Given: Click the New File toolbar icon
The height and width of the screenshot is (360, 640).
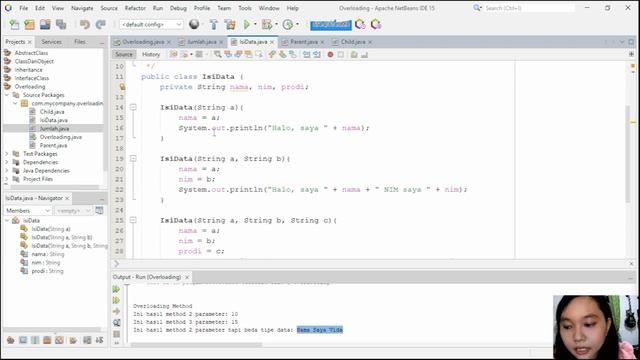Looking at the screenshot, I should click(14, 24).
